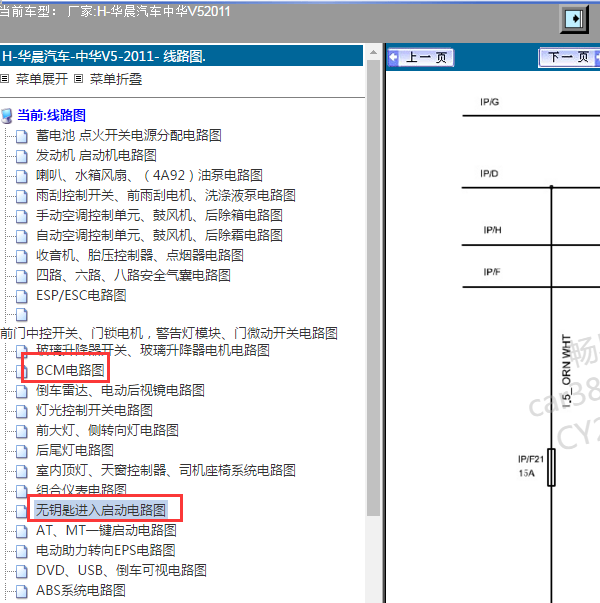Click page icon beside ESP/ESC电路图
Viewport: 600px width, 603px height.
pyautogui.click(x=22, y=296)
